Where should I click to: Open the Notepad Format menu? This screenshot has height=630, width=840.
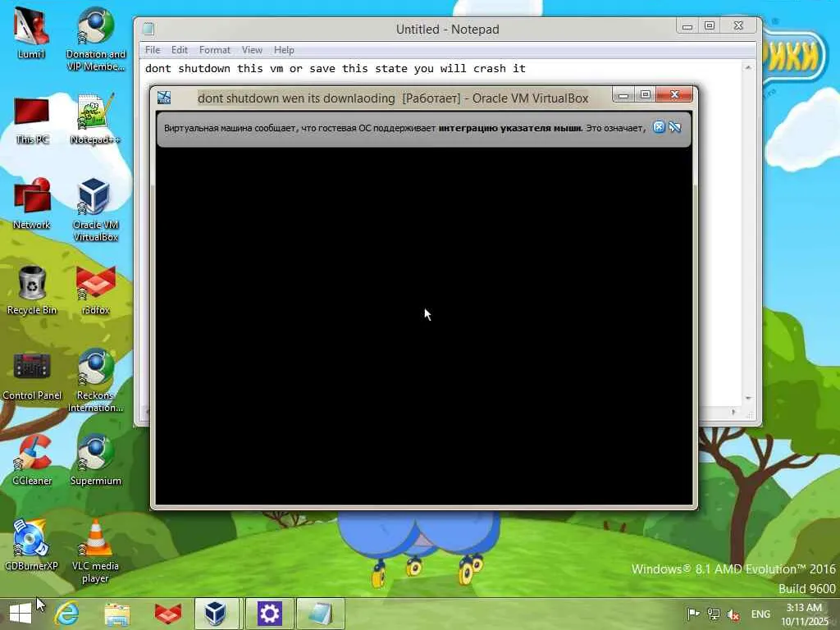click(214, 50)
